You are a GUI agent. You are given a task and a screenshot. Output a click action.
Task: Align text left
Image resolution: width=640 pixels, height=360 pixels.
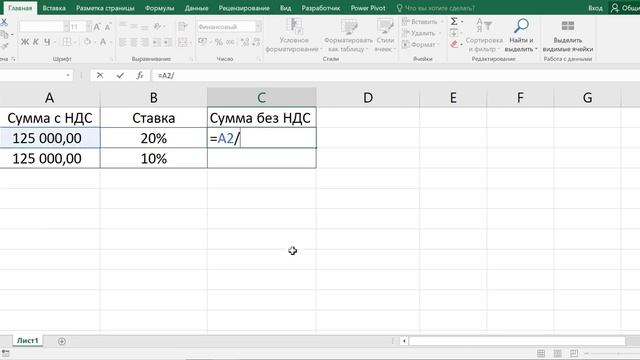tap(123, 42)
